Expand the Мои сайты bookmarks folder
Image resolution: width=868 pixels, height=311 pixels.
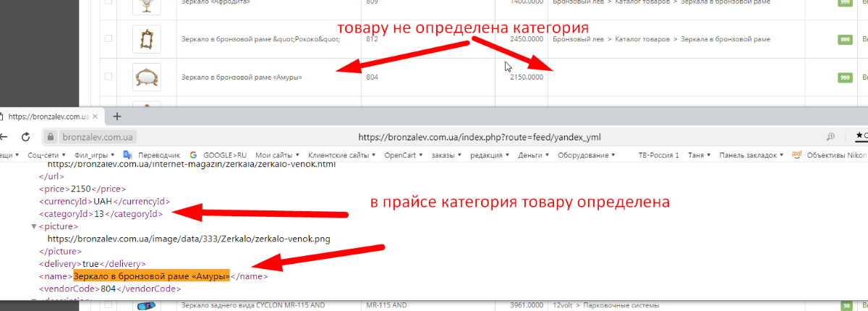(x=277, y=155)
